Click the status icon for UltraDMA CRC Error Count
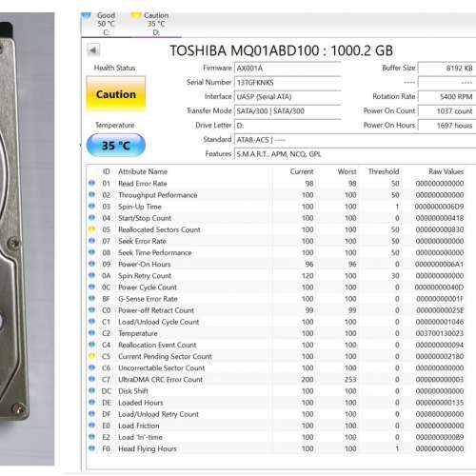Screen dimensions: 476x476 point(92,379)
